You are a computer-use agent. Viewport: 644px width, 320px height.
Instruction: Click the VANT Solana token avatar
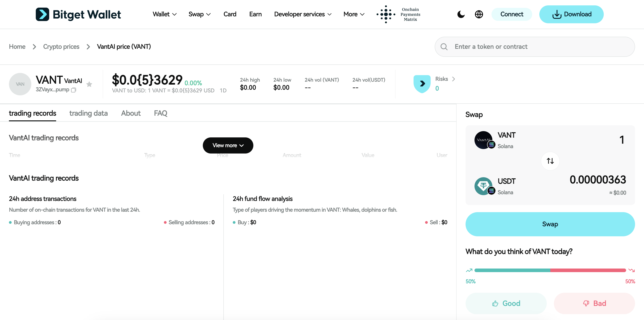pos(484,140)
